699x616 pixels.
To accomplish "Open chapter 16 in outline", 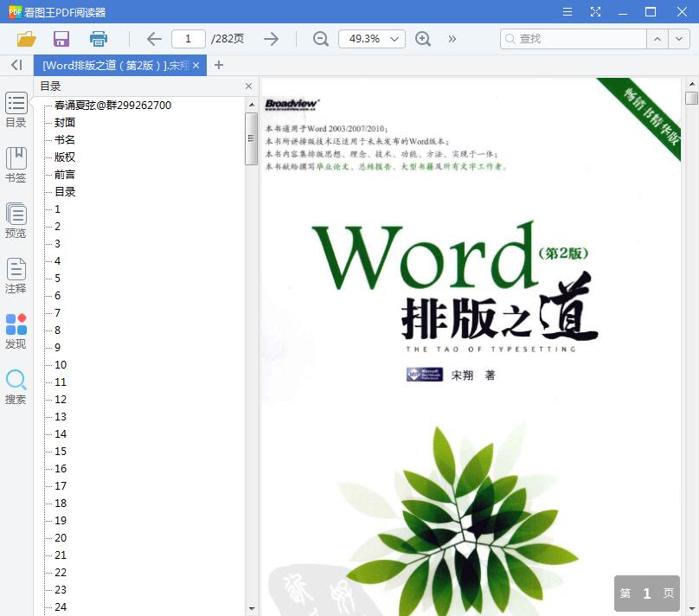I will 61,468.
